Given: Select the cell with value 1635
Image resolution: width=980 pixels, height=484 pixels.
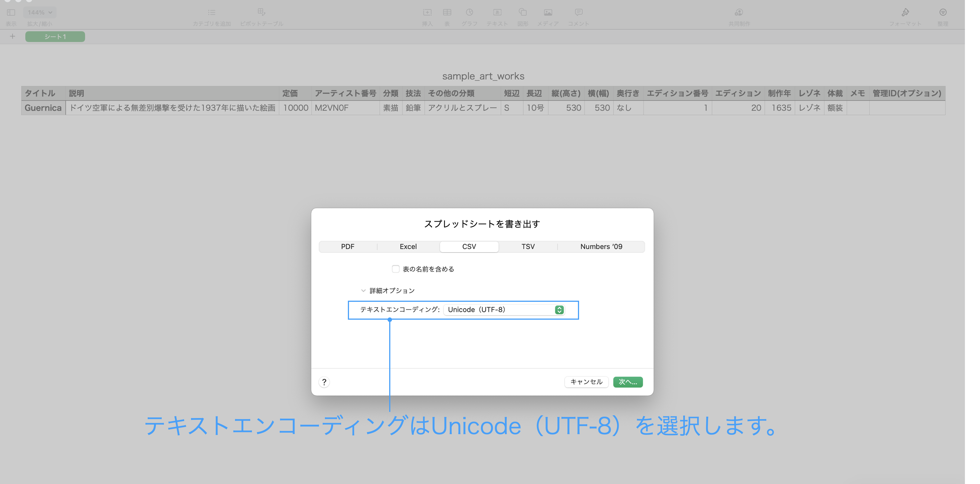Looking at the screenshot, I should tap(780, 108).
